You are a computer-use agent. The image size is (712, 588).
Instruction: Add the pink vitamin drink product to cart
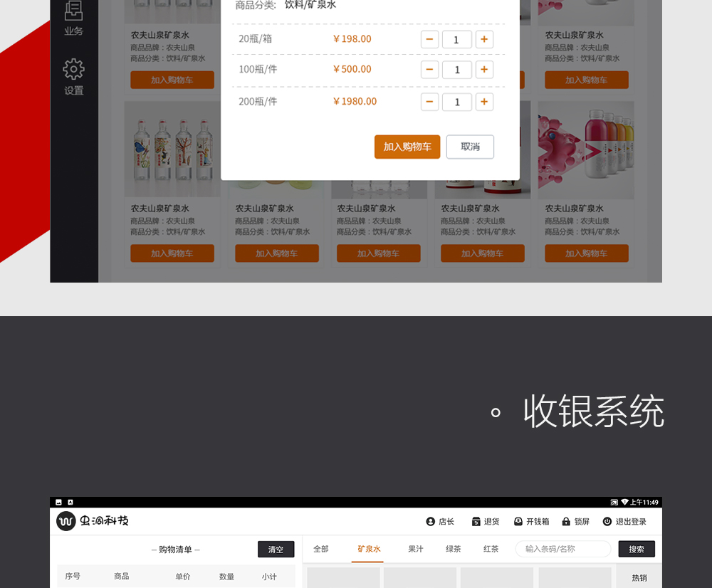tap(587, 253)
